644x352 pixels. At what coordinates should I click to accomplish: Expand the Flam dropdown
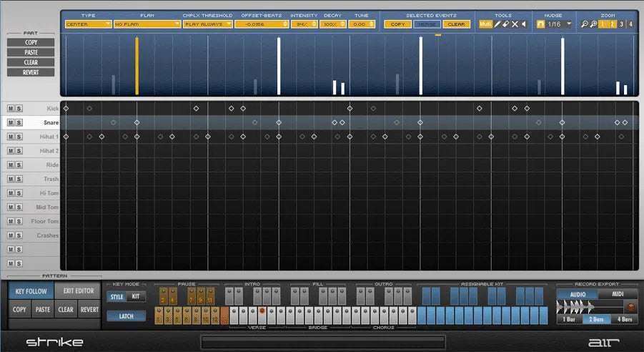[x=147, y=24]
